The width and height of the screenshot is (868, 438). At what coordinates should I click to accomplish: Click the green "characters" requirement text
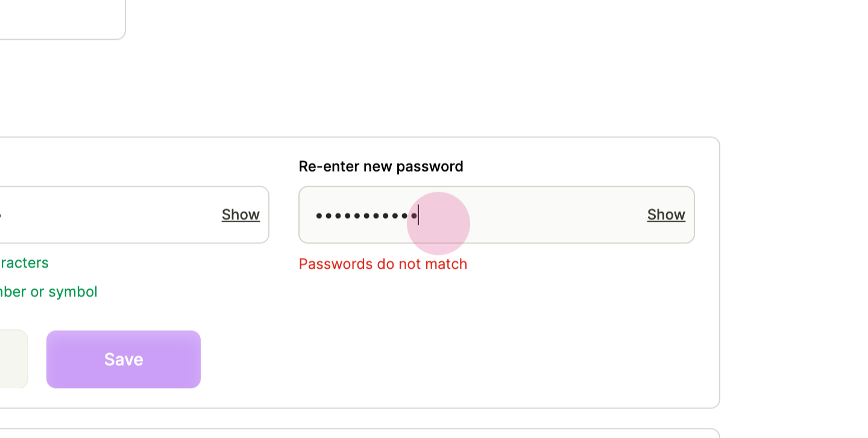pyautogui.click(x=24, y=263)
